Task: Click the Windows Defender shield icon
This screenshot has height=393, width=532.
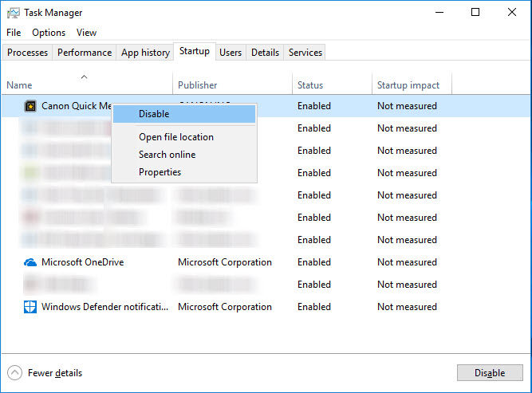Action: click(x=30, y=307)
